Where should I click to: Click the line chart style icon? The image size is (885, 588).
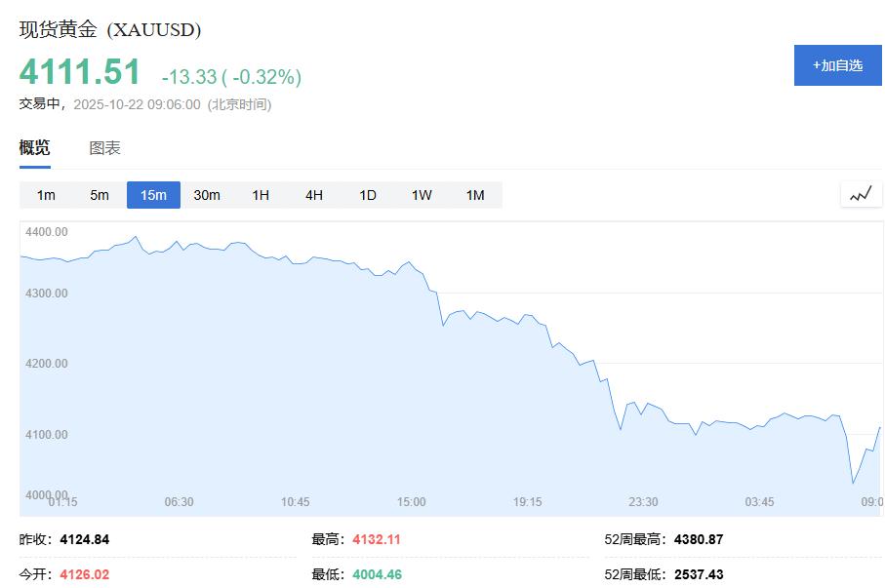pyautogui.click(x=860, y=194)
